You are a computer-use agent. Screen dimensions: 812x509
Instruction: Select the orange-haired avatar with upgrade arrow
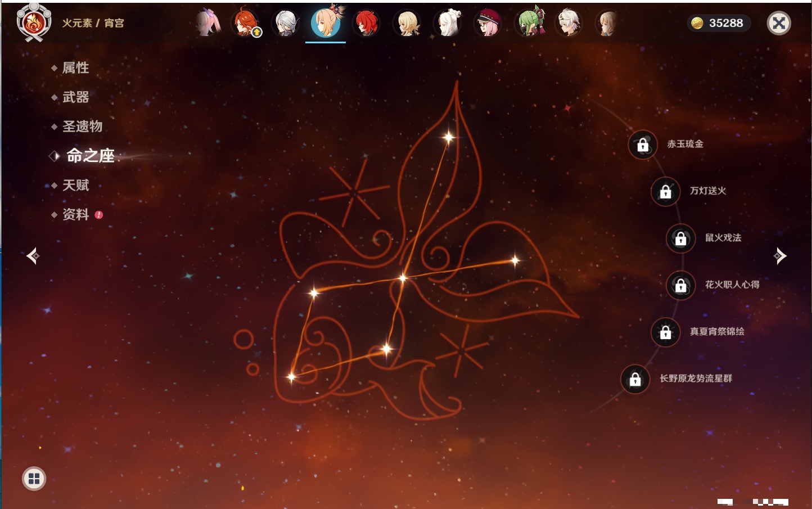(x=246, y=23)
